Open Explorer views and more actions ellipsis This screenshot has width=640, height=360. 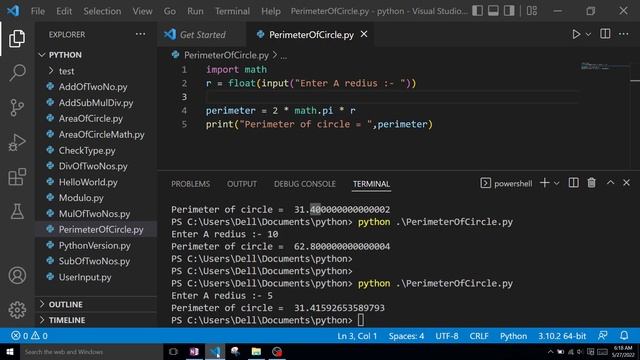pyautogui.click(x=140, y=34)
